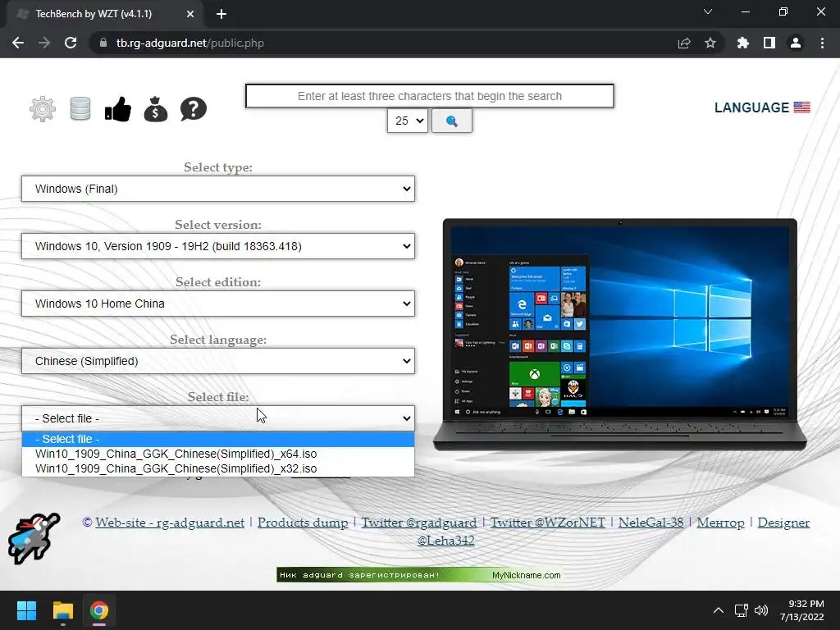This screenshot has width=840, height=630.
Task: Click the US flag language icon
Action: click(x=802, y=107)
